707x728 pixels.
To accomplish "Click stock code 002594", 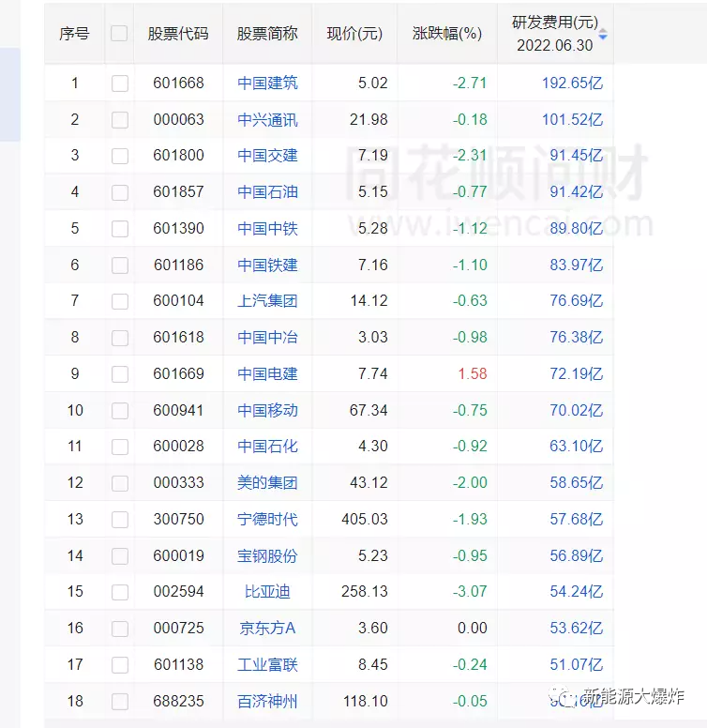I will 178,591.
